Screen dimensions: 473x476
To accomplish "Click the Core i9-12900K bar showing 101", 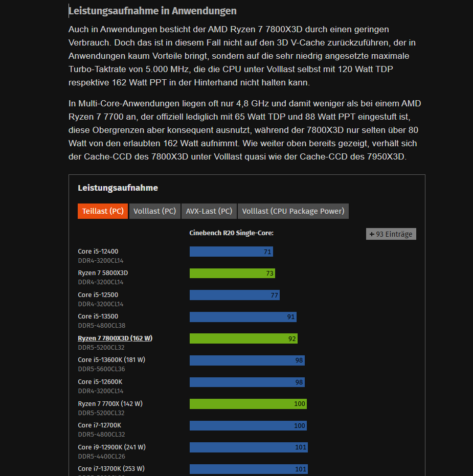I will click(249, 447).
